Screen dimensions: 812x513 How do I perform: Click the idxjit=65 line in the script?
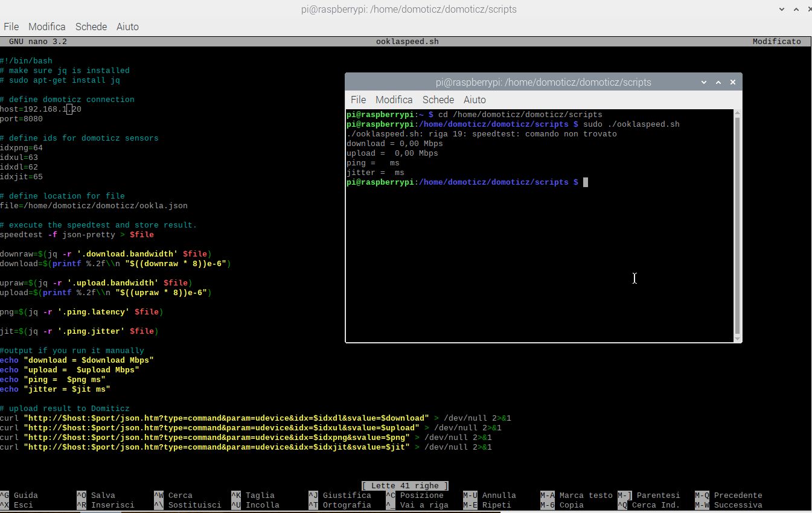coord(21,177)
